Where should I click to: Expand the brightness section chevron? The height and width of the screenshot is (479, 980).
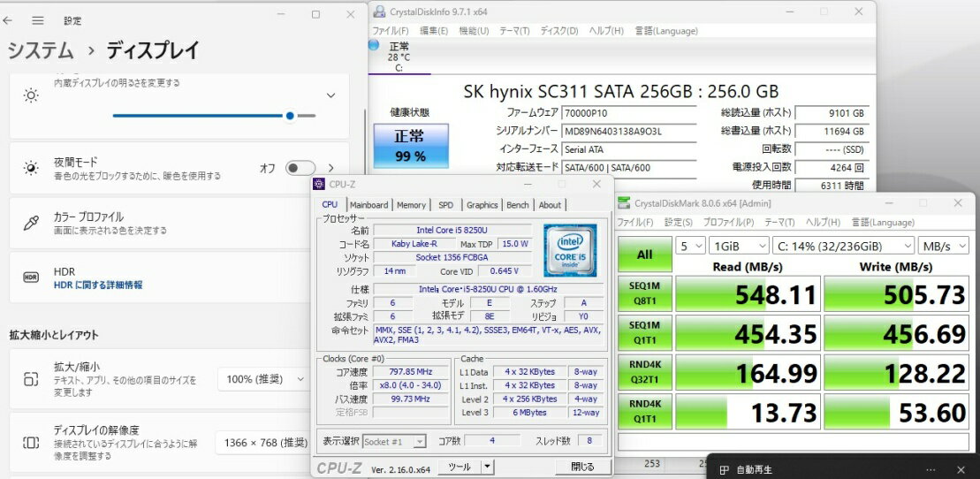pyautogui.click(x=330, y=95)
